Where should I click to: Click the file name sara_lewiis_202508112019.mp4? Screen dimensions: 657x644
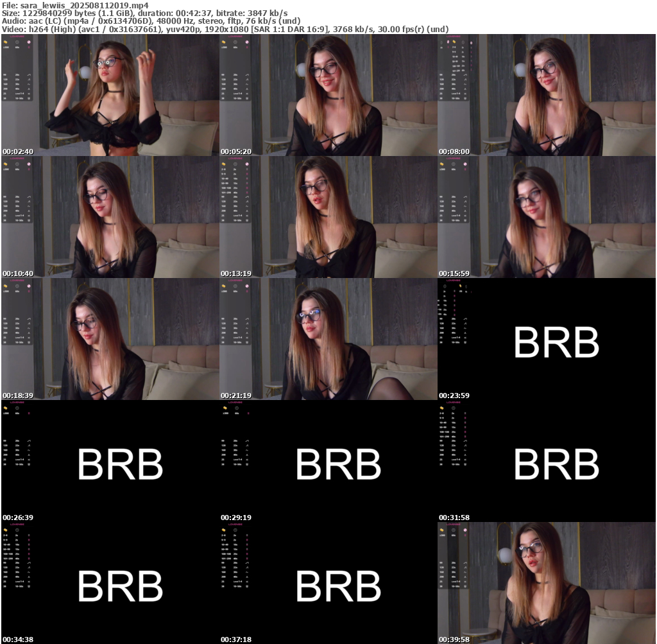pyautogui.click(x=84, y=5)
